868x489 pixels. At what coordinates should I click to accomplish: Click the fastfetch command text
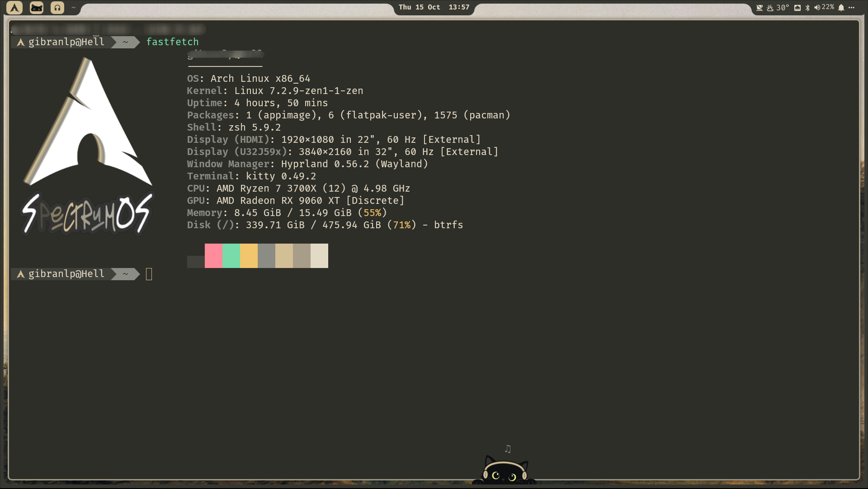click(x=172, y=42)
